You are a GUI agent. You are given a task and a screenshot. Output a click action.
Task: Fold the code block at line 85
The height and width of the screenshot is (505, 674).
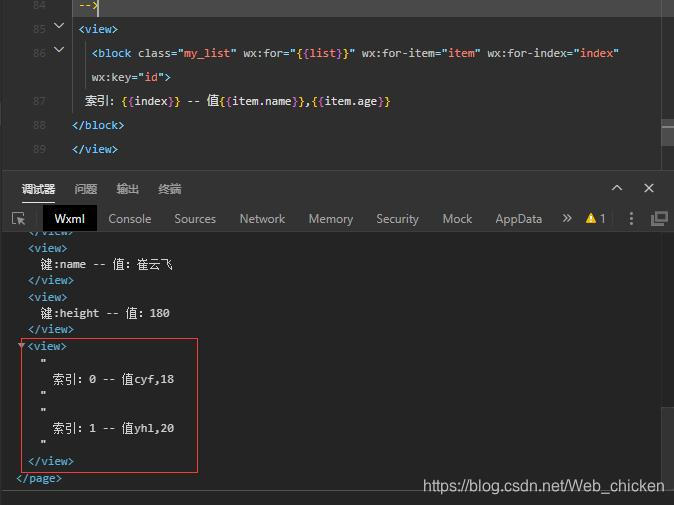point(59,26)
